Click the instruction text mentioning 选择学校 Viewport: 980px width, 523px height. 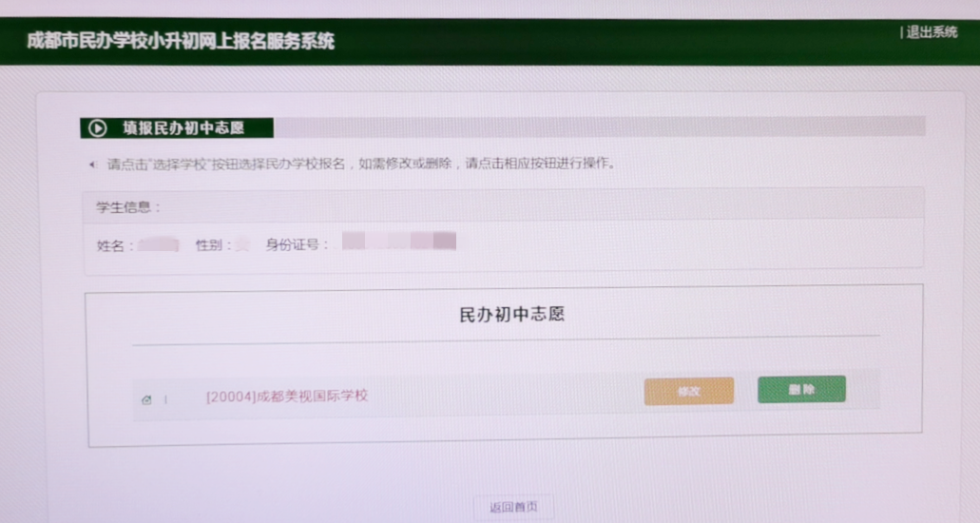coord(361,164)
